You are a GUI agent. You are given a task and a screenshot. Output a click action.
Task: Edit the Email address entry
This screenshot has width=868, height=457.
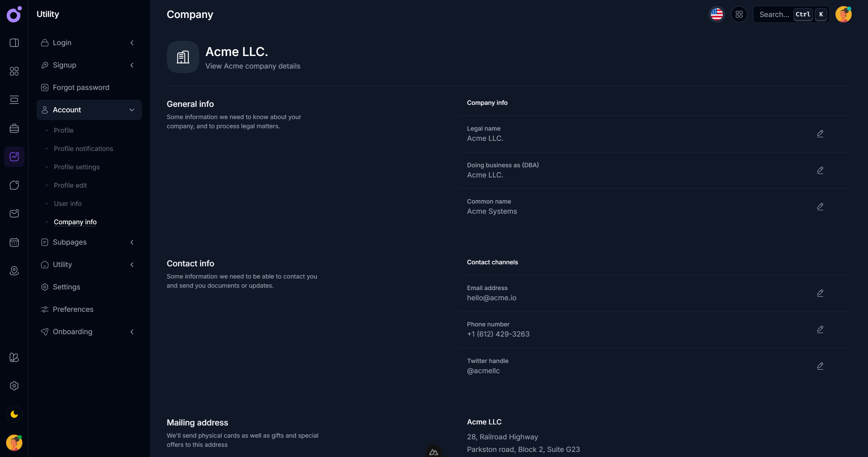click(x=820, y=293)
